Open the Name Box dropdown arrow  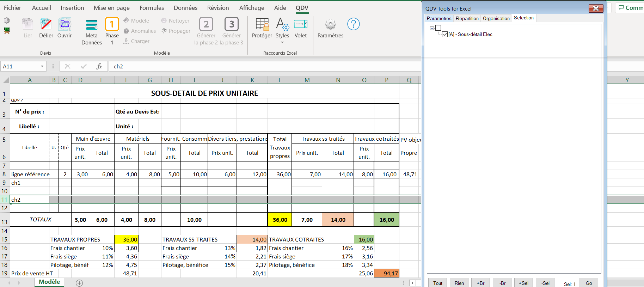click(x=42, y=66)
